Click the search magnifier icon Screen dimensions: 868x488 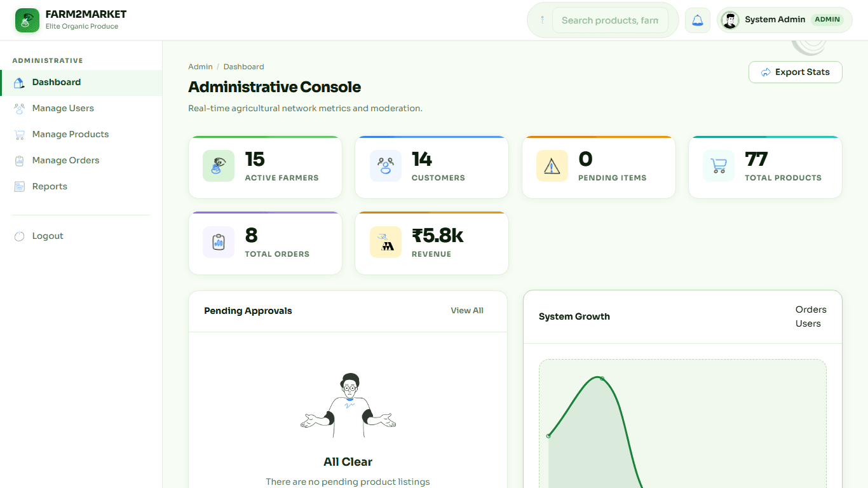coord(542,20)
